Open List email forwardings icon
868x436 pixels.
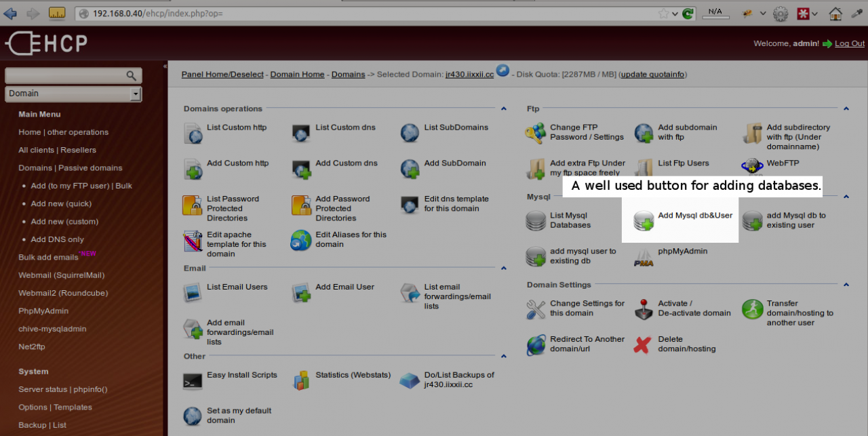tap(410, 293)
